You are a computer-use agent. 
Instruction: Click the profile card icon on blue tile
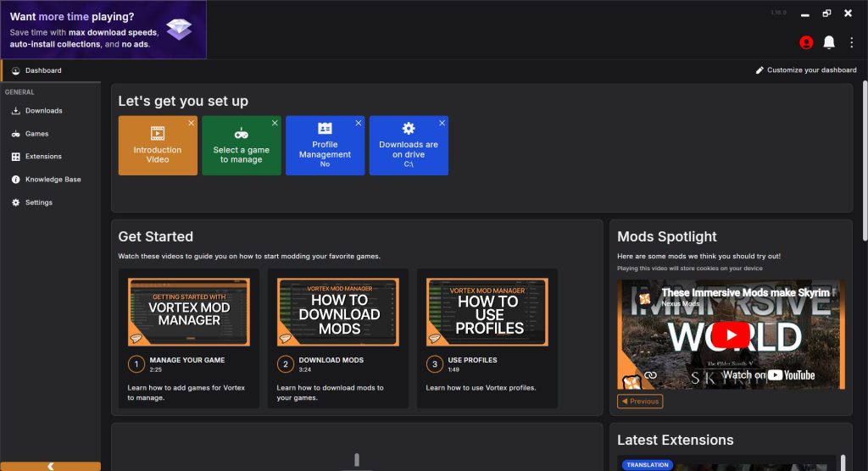point(325,129)
